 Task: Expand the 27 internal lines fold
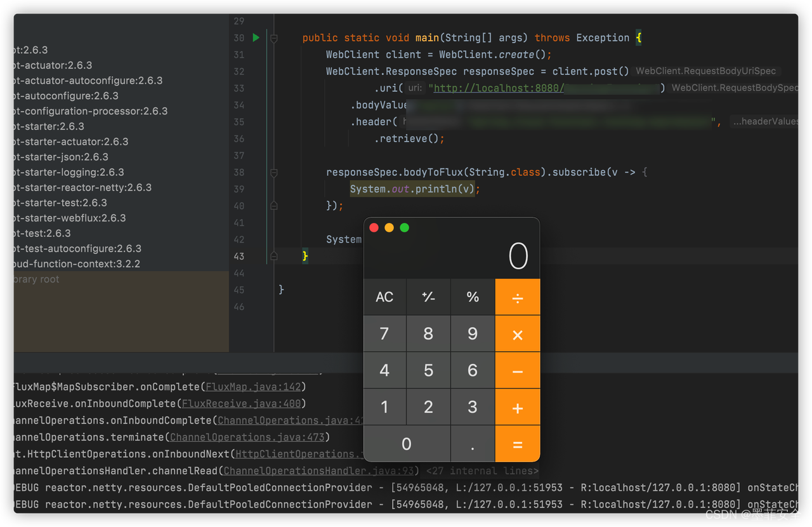[482, 470]
